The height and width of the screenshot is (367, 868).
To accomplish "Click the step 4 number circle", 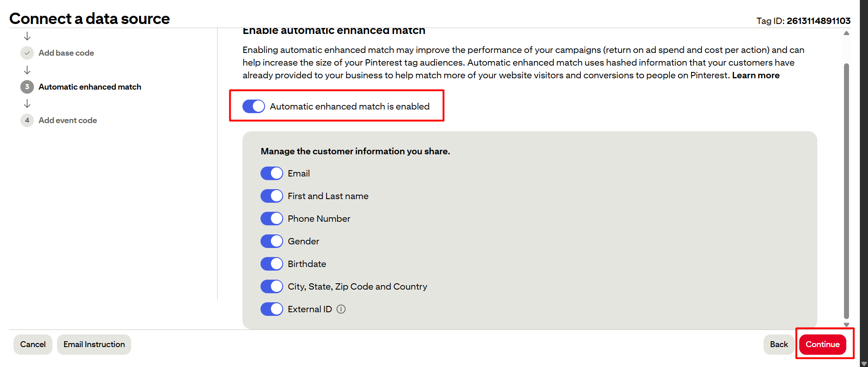I will point(27,120).
